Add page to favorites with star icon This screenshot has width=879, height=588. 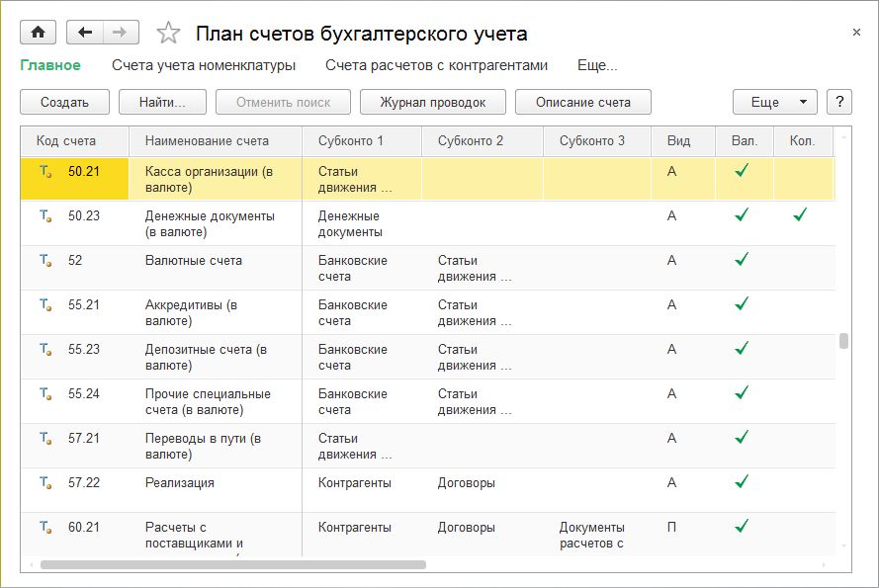pyautogui.click(x=169, y=34)
